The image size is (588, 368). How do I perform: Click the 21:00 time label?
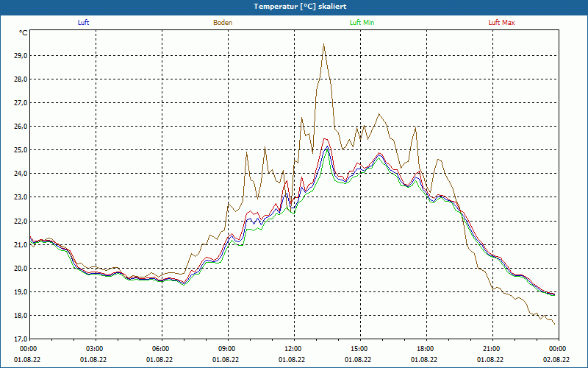coord(492,349)
